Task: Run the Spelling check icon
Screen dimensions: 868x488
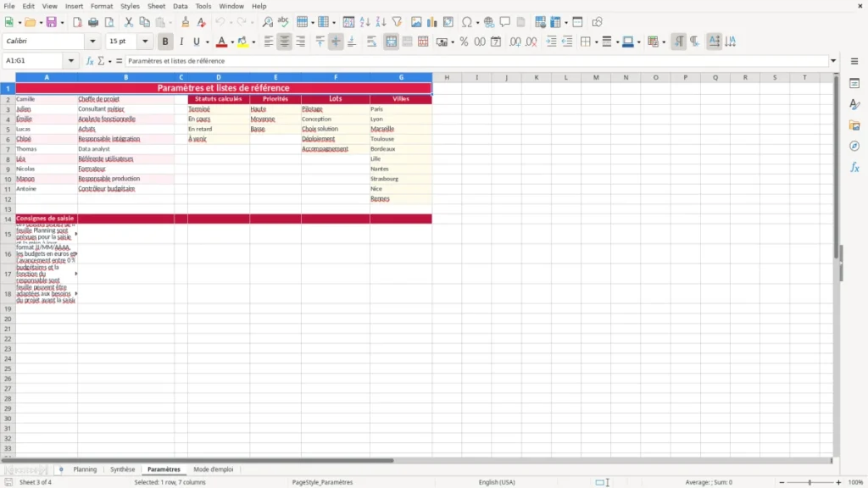Action: tap(283, 22)
